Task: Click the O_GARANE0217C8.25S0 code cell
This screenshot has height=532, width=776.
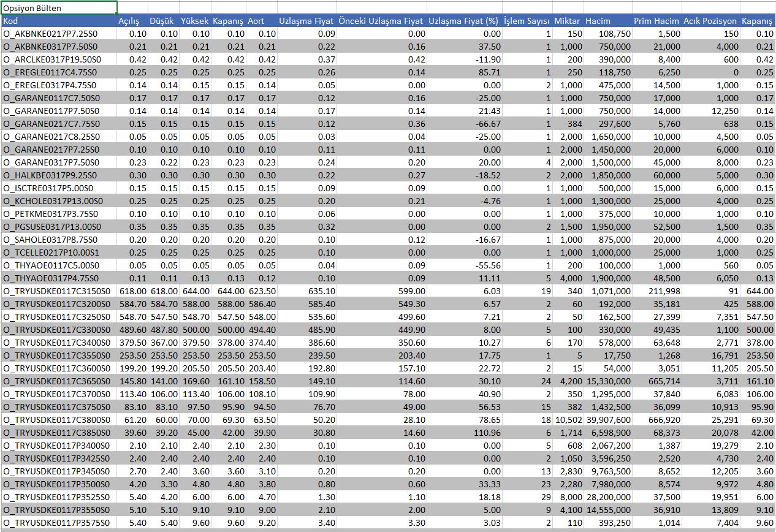Action: 59,137
